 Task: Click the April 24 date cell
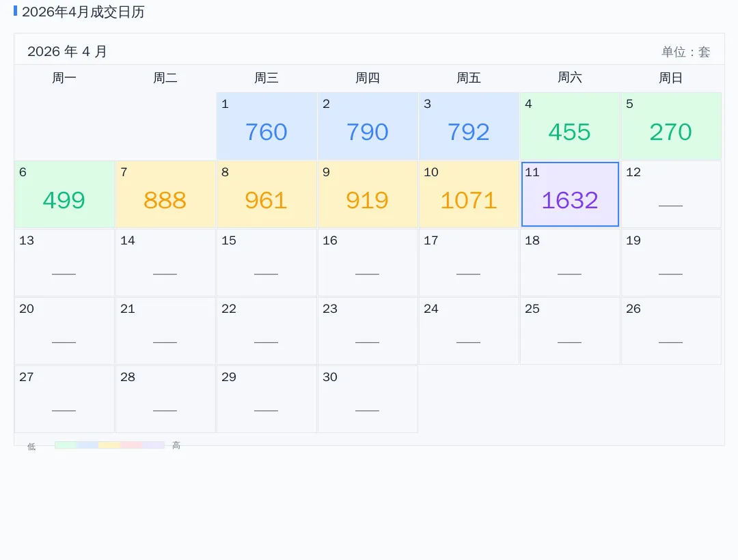[x=469, y=331]
